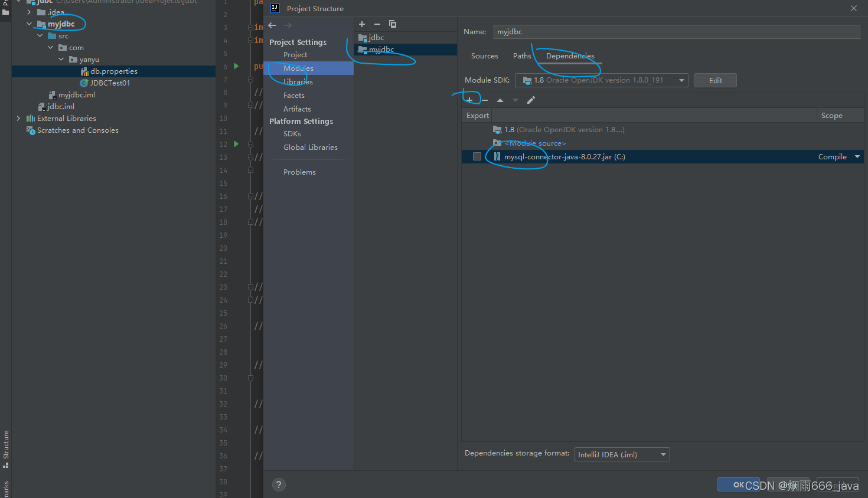Toggle code fold marker on line 3

tap(250, 28)
